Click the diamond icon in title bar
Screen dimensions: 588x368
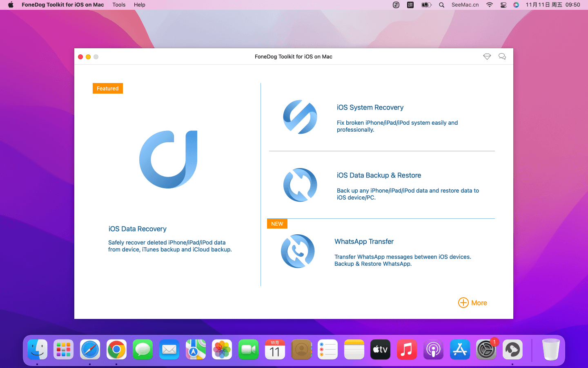click(487, 57)
